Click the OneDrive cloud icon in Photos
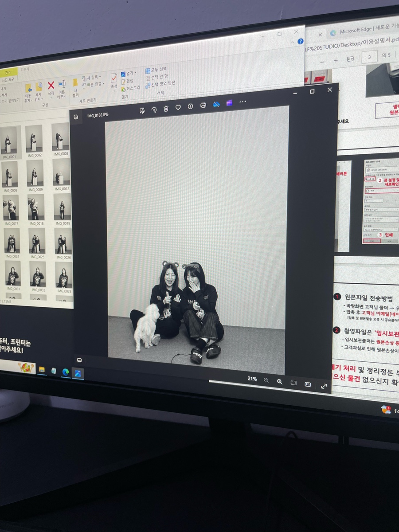 click(x=216, y=104)
